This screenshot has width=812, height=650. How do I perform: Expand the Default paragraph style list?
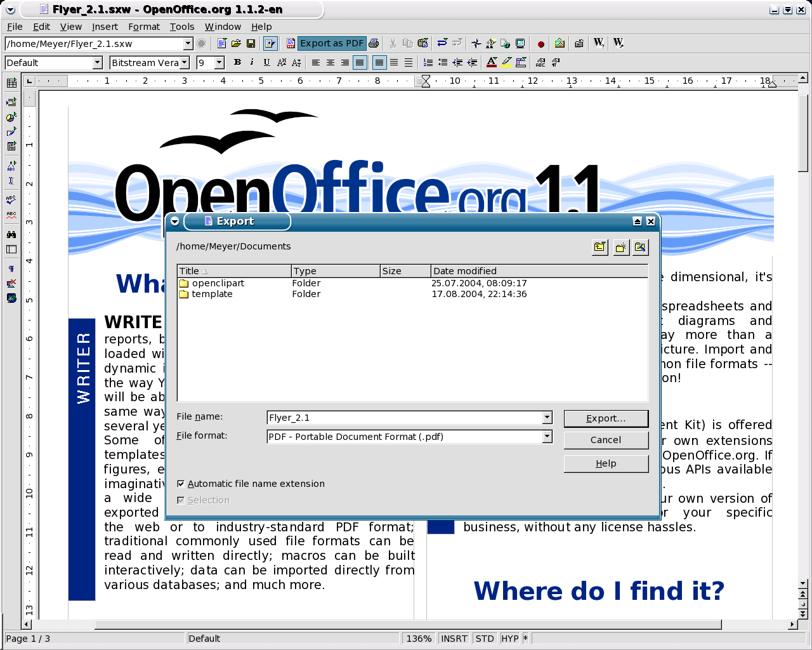97,63
